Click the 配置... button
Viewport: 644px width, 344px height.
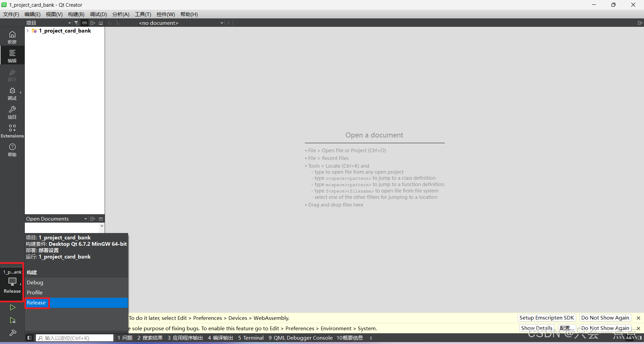[567, 328]
